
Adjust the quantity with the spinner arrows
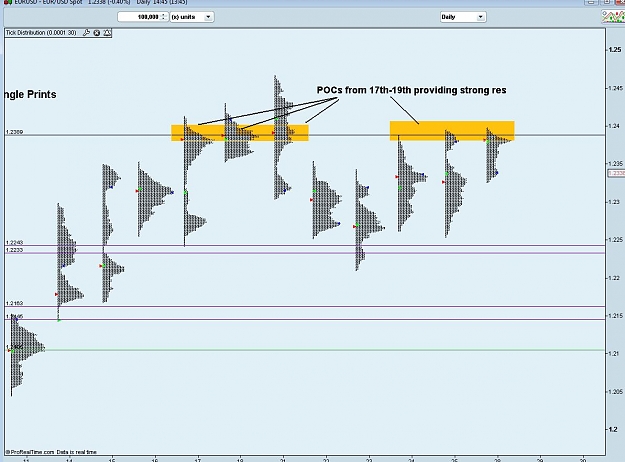pyautogui.click(x=164, y=17)
